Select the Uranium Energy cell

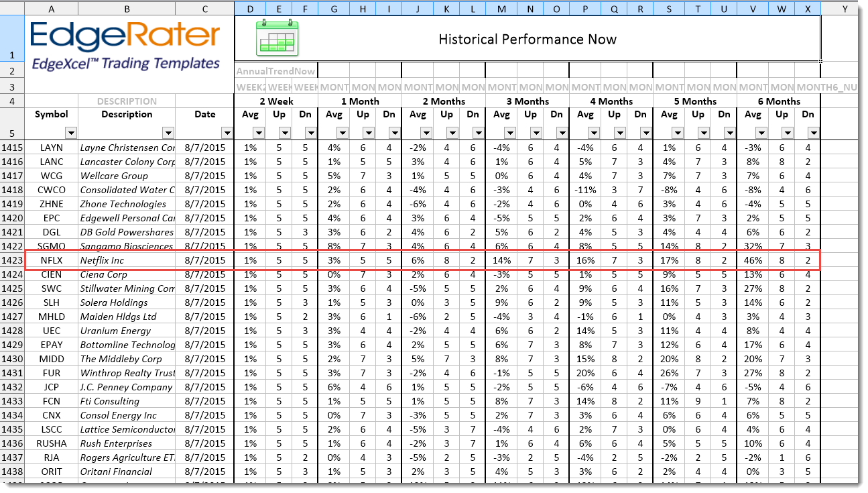(x=127, y=331)
